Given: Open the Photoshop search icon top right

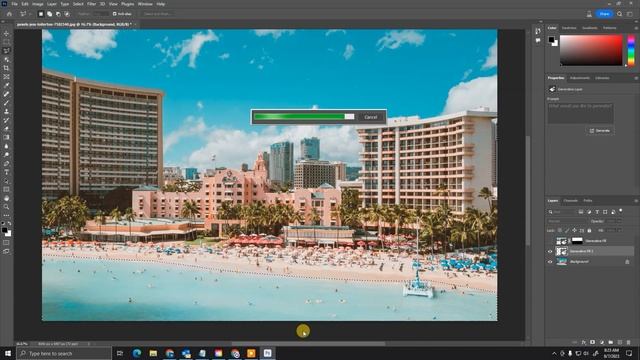Looking at the screenshot, I should coord(620,14).
